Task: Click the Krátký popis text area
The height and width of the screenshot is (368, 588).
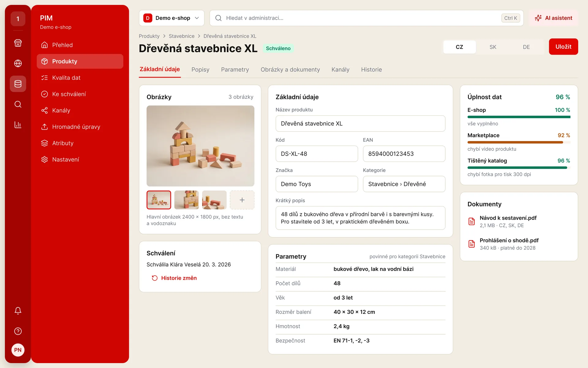Action: coord(360,218)
